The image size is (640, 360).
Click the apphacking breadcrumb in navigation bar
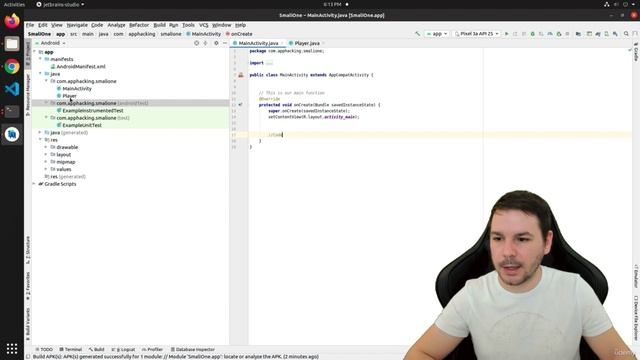tap(142, 34)
